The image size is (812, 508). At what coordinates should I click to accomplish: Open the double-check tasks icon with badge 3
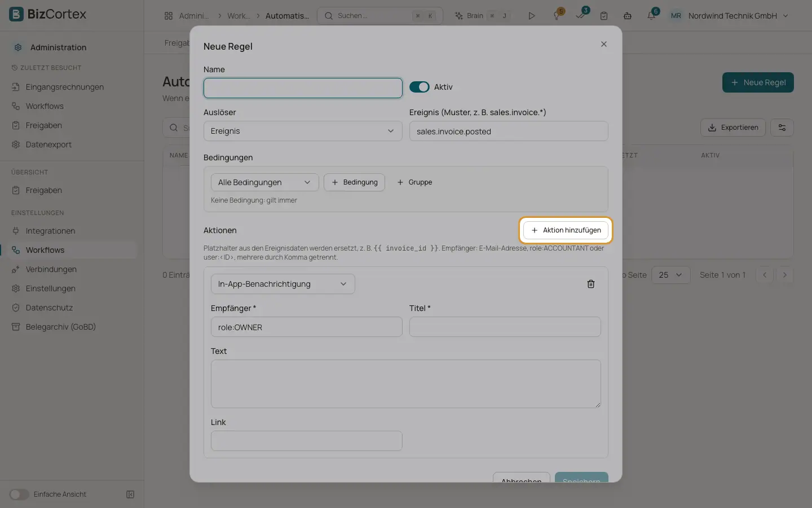(x=581, y=16)
